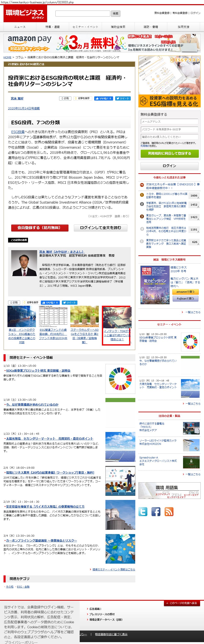Open the プレスリリースの受付 footer link
Screen dimensions: 204x644
[x=102, y=614]
